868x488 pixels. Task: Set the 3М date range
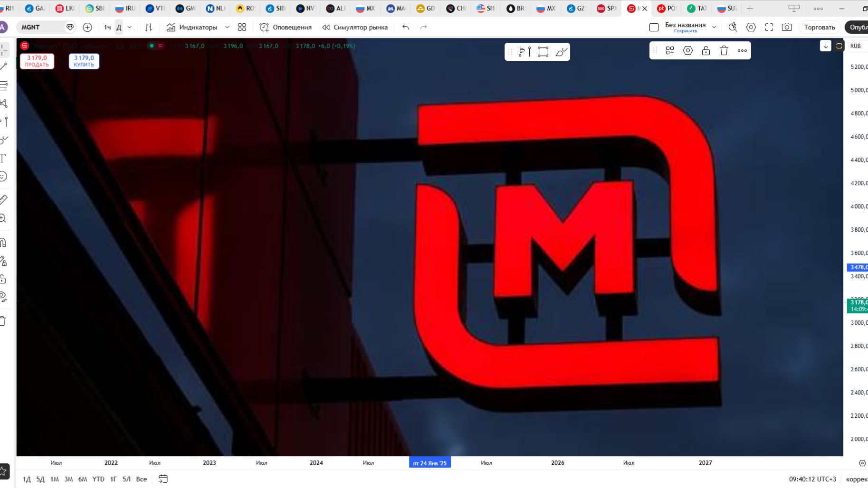[x=68, y=479]
